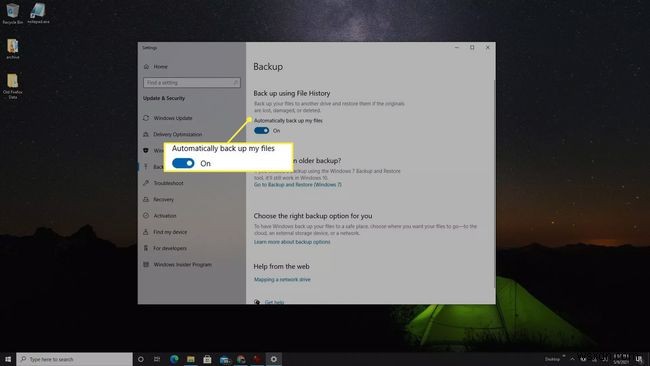
Task: Click the Backup page heading
Action: (x=268, y=66)
